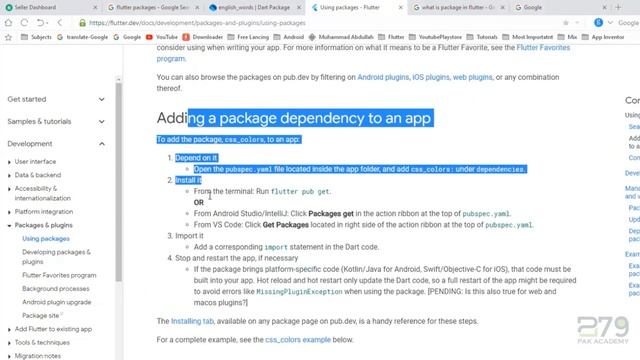
Task: Open the blue profile avatar icon
Action: (598, 23)
